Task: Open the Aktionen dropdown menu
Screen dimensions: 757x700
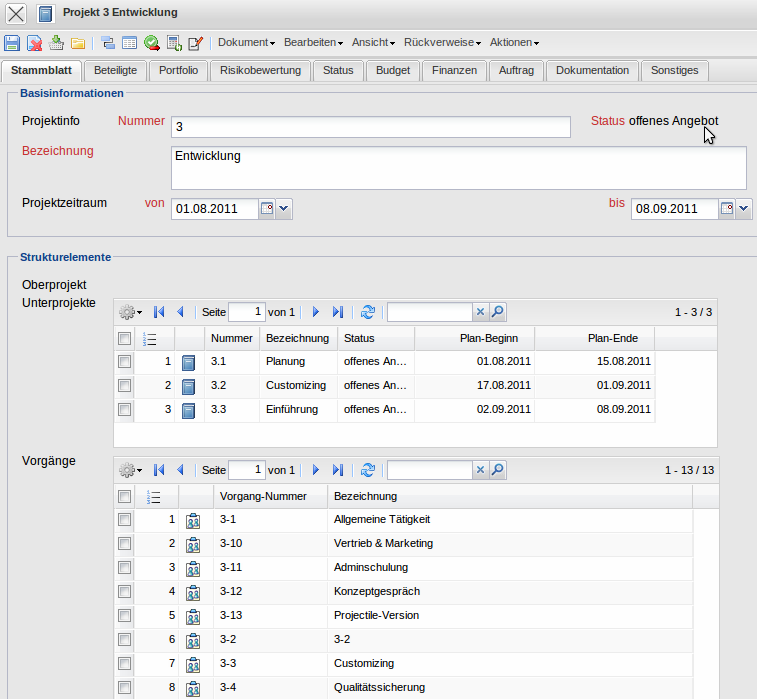Action: point(514,43)
